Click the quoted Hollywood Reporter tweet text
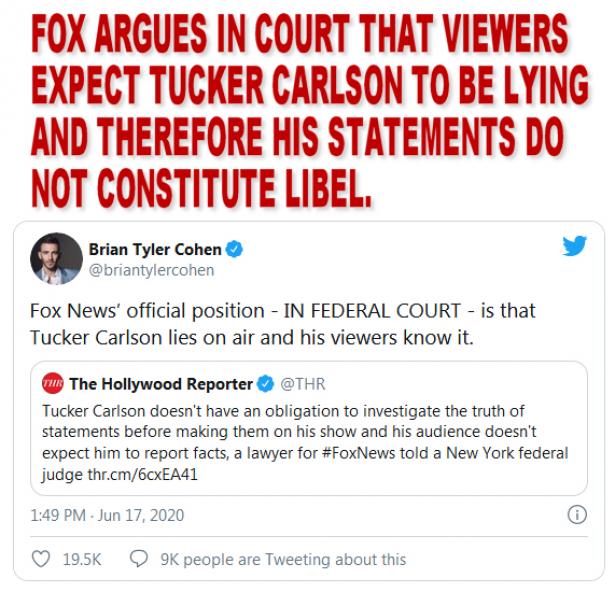 tap(305, 443)
